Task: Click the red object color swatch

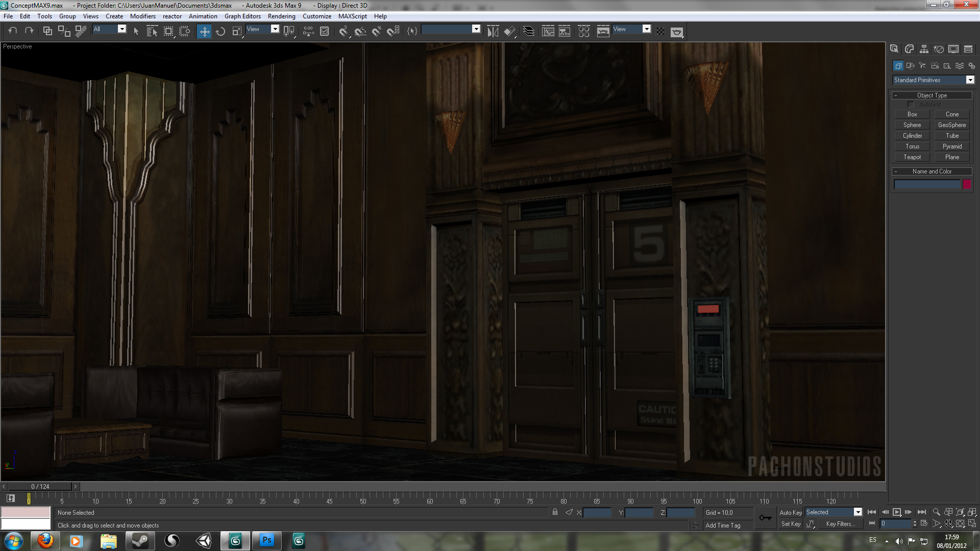Action: (x=967, y=185)
